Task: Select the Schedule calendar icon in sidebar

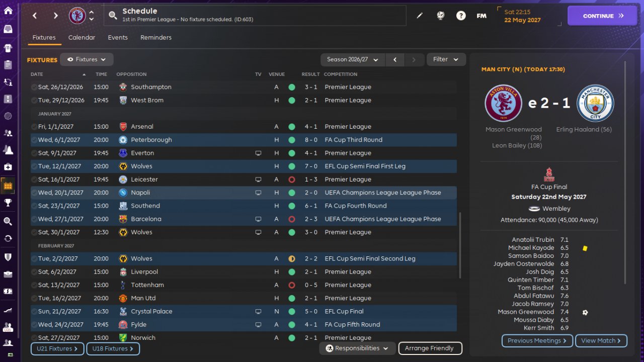Action: [x=8, y=186]
